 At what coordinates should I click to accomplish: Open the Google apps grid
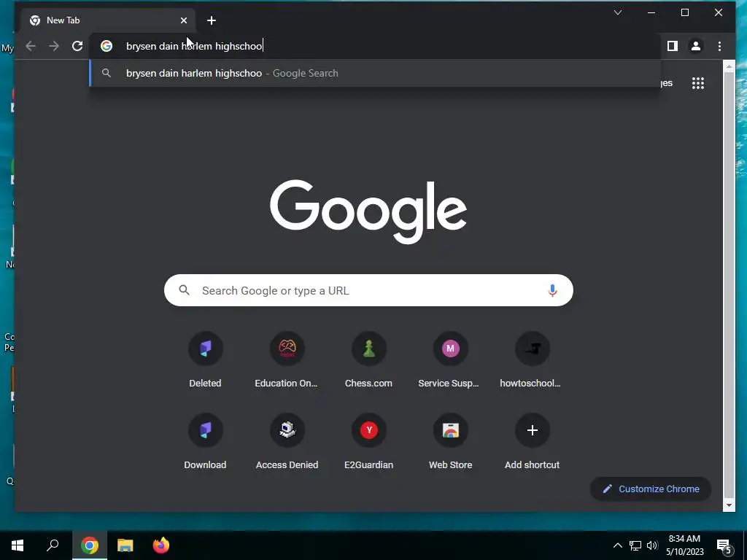[x=698, y=83]
